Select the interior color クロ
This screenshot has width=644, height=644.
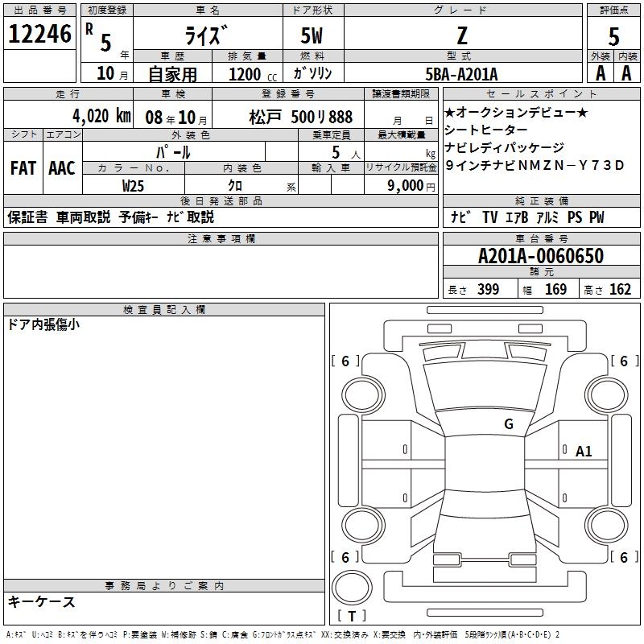235,185
